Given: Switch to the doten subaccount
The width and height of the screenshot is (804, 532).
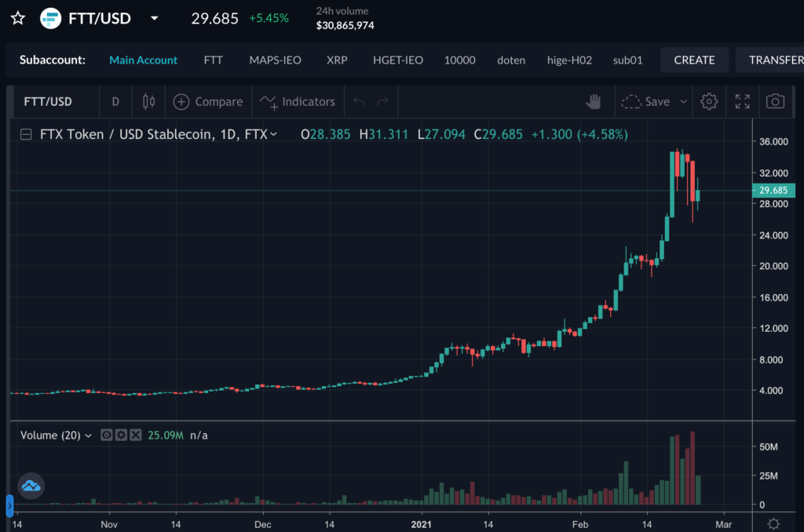Looking at the screenshot, I should coord(511,60).
